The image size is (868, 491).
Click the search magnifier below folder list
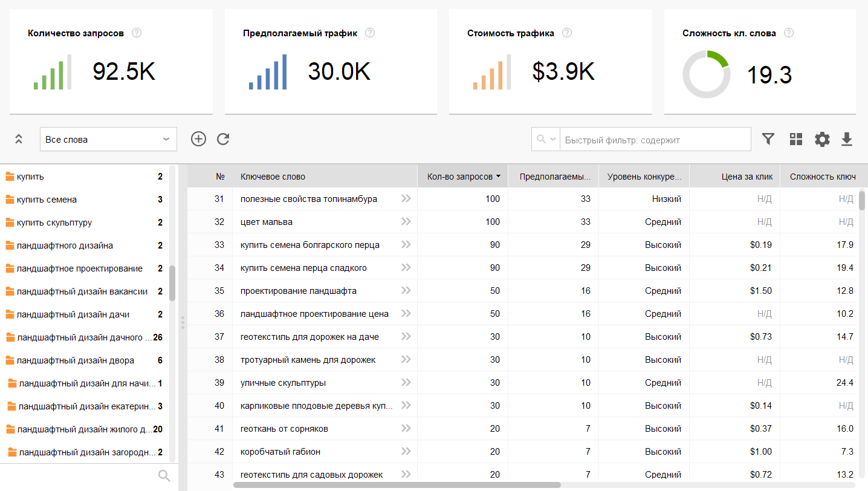coord(164,476)
